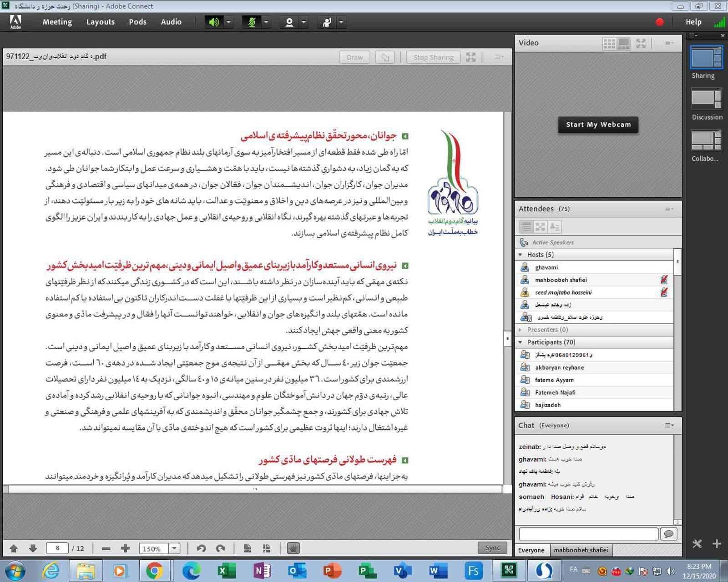Toggle the green speaker audio icon
The image size is (728, 582).
click(214, 22)
